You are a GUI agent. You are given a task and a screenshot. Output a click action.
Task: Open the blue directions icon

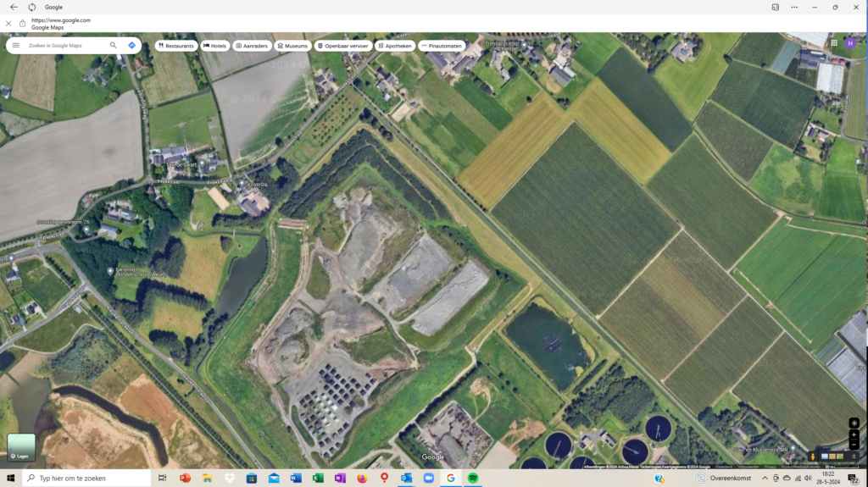tap(132, 45)
